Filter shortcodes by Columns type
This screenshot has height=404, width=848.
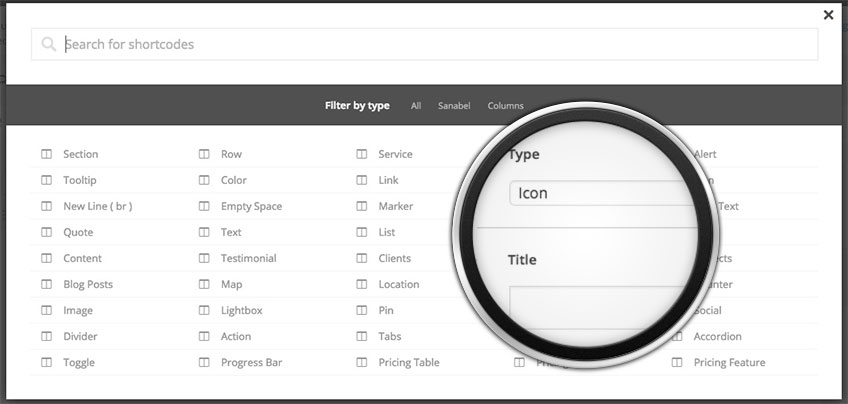(x=505, y=106)
